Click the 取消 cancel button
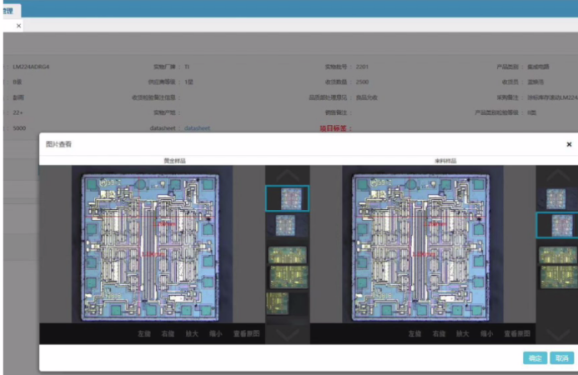578x375 pixels. (562, 358)
